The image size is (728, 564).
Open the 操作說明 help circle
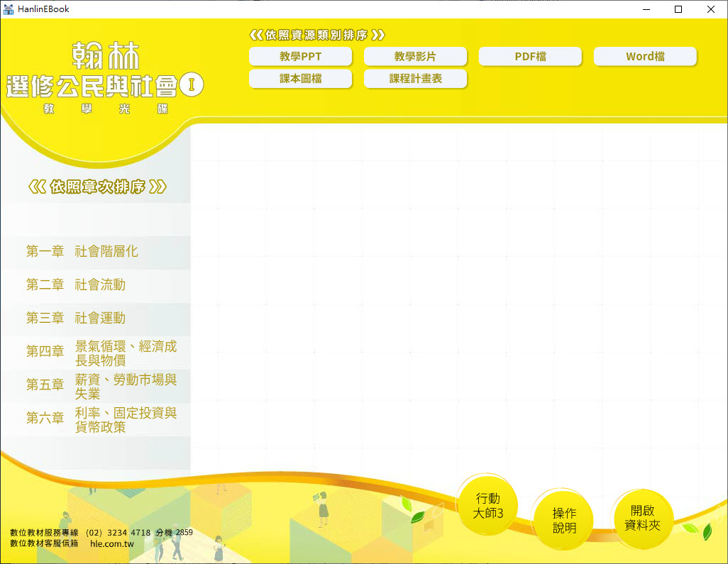click(x=564, y=520)
